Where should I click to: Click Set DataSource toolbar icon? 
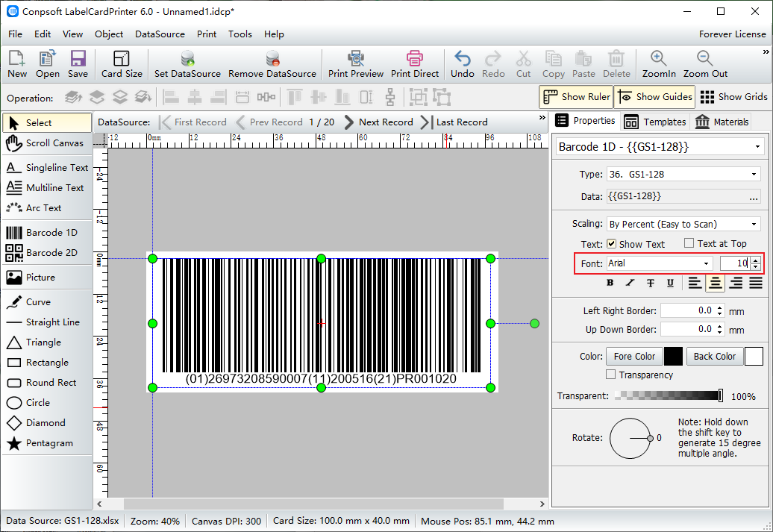point(187,64)
